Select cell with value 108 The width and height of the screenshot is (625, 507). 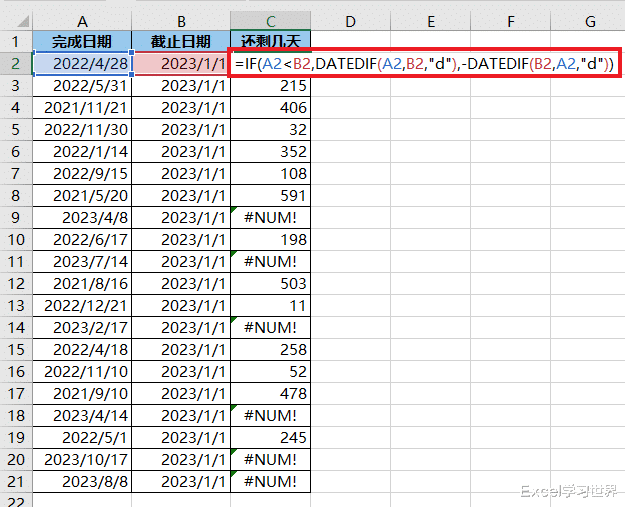click(x=271, y=173)
